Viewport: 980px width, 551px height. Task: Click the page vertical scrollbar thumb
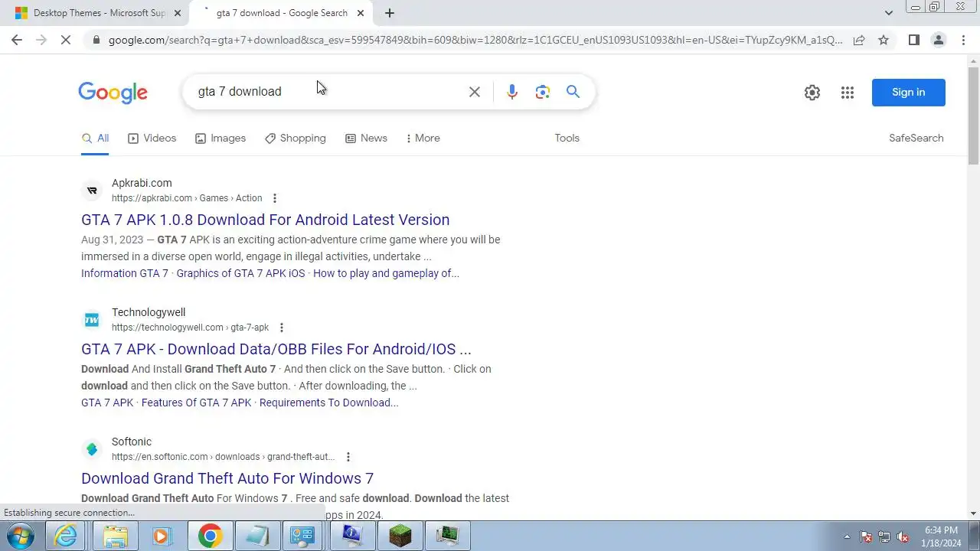(x=973, y=115)
